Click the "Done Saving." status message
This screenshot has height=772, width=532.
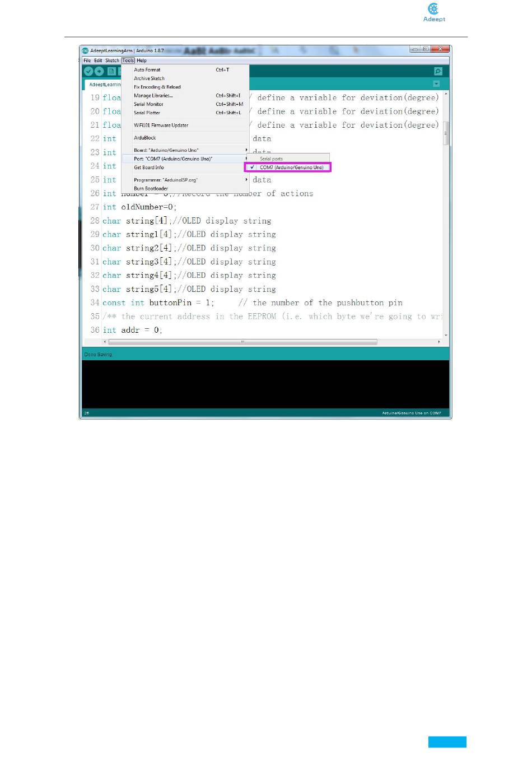pyautogui.click(x=98, y=355)
